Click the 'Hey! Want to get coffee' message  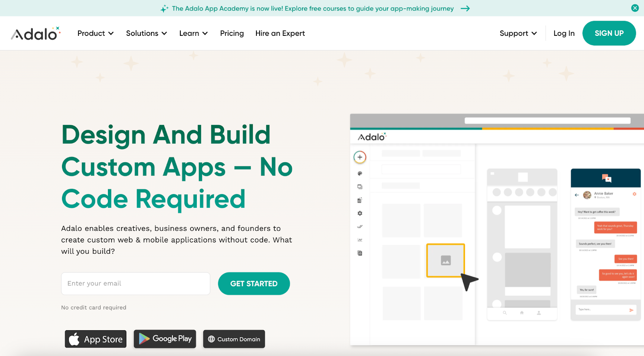(597, 212)
